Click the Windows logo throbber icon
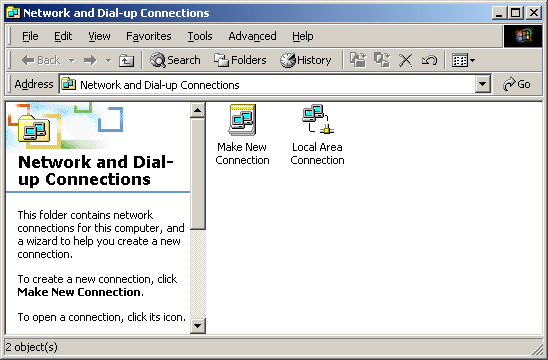This screenshot has width=548, height=360. click(x=523, y=36)
